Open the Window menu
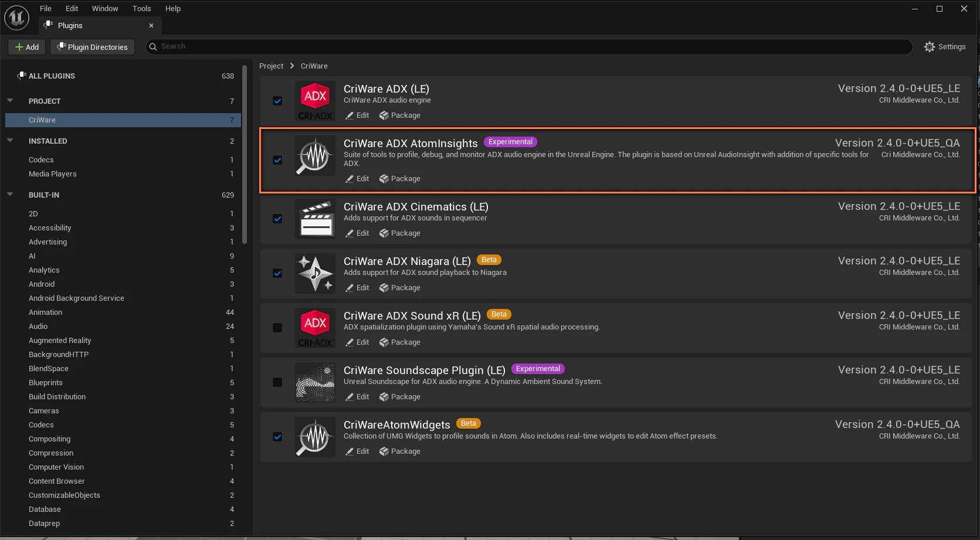 tap(105, 8)
